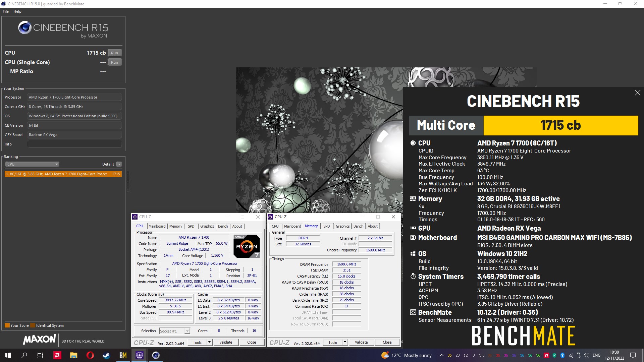Click the CPU-Z title icon in the memory window
The height and width of the screenshot is (362, 644).
[x=270, y=217]
